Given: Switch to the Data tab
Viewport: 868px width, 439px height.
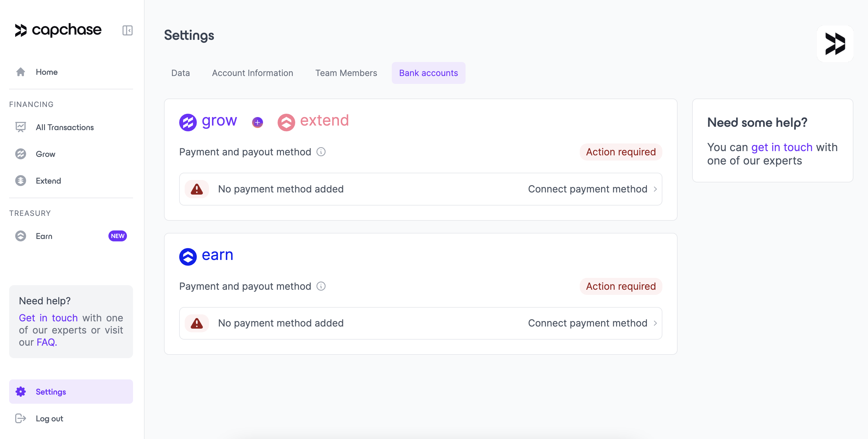Looking at the screenshot, I should (x=180, y=73).
